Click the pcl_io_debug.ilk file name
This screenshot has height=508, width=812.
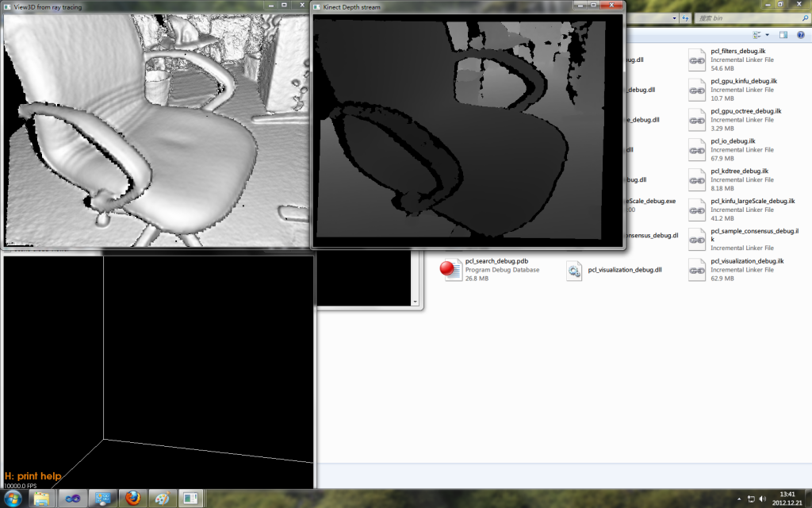click(x=733, y=141)
